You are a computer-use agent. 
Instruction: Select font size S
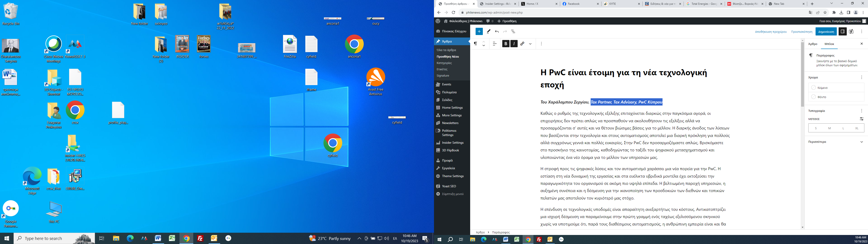(815, 128)
